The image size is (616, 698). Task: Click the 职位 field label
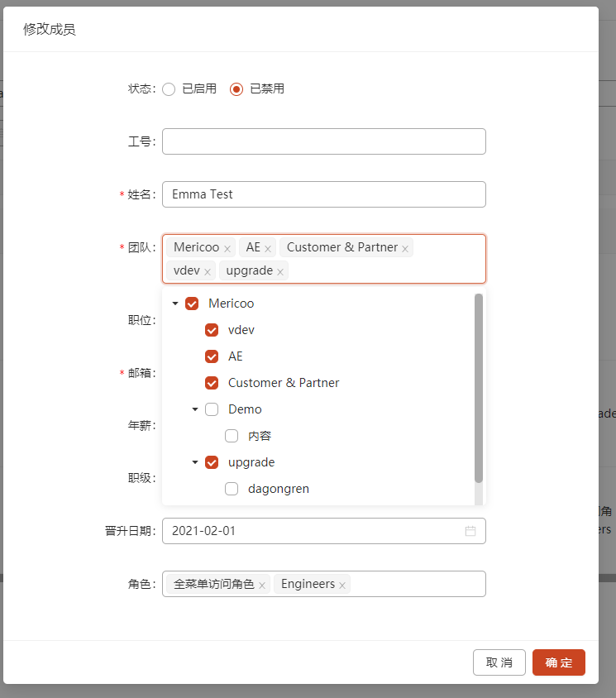141,320
